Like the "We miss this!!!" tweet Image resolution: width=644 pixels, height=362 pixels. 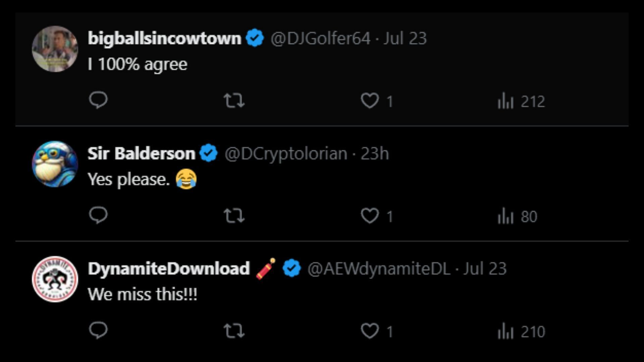pyautogui.click(x=377, y=331)
